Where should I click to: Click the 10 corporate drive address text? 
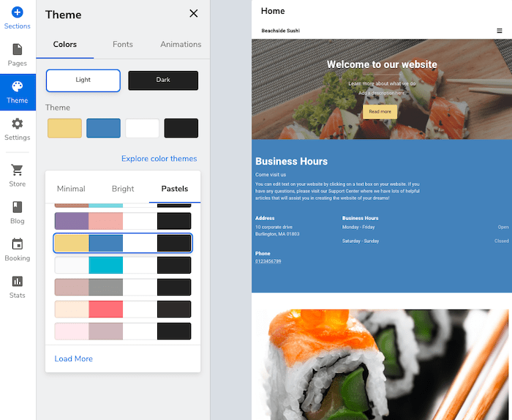(274, 227)
